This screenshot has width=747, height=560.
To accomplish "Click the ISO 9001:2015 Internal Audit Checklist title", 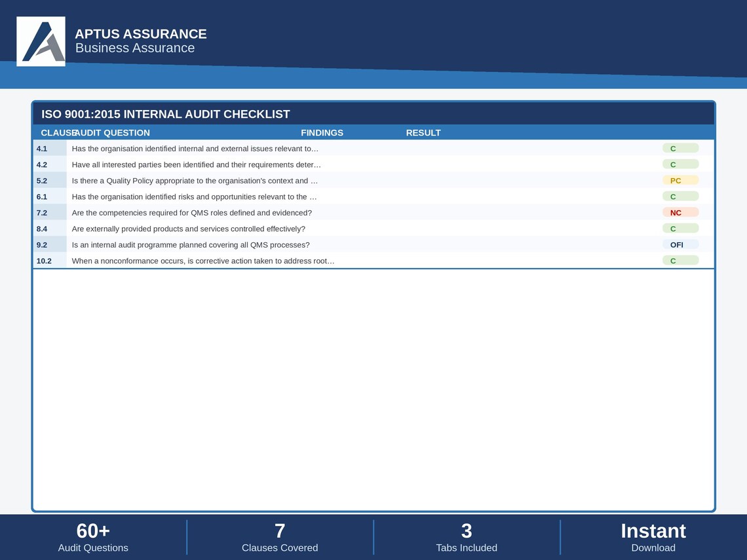I will click(x=165, y=114).
